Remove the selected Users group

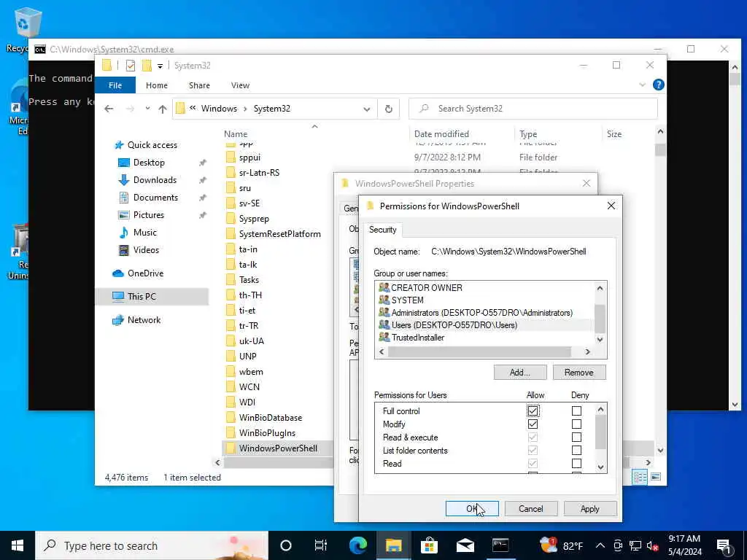[x=578, y=373]
